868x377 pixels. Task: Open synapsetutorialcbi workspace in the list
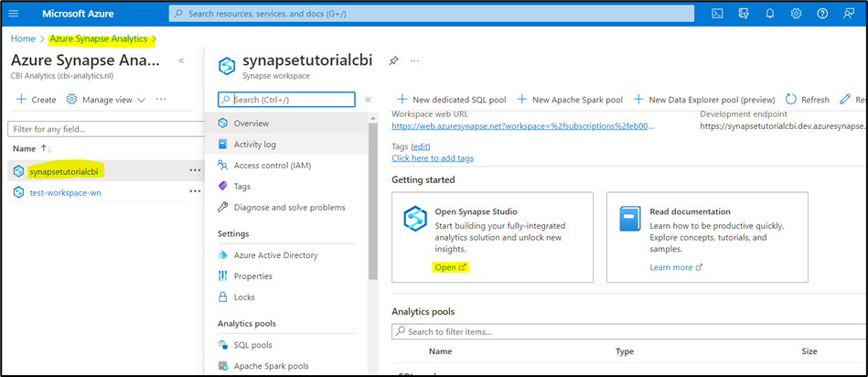pyautogui.click(x=64, y=171)
